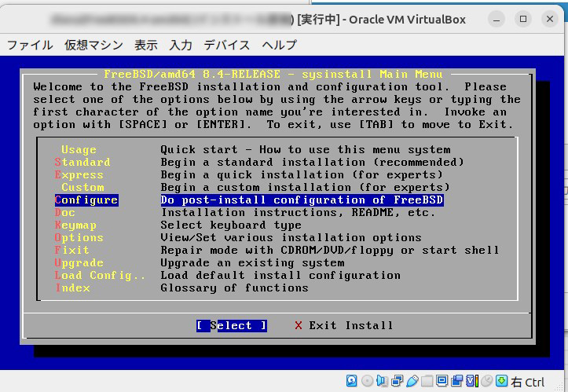This screenshot has height=392, width=568.
Task: Open the 入力 menu
Action: tap(181, 45)
